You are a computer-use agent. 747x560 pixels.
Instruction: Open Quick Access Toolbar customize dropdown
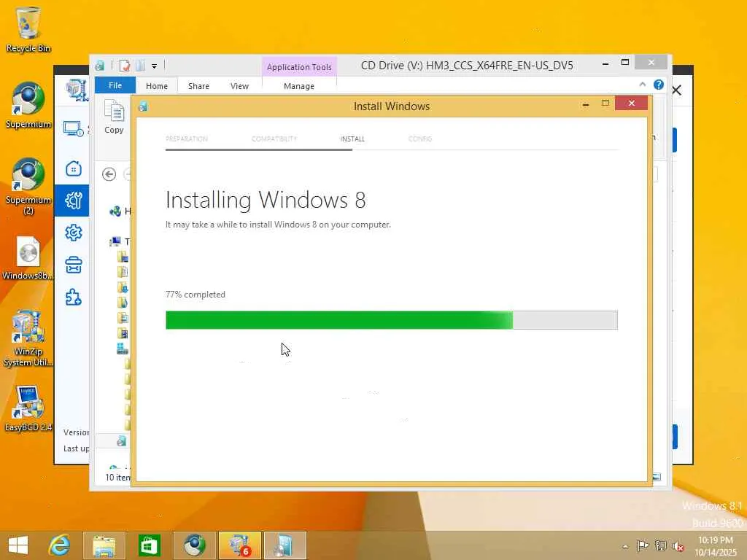pos(155,66)
